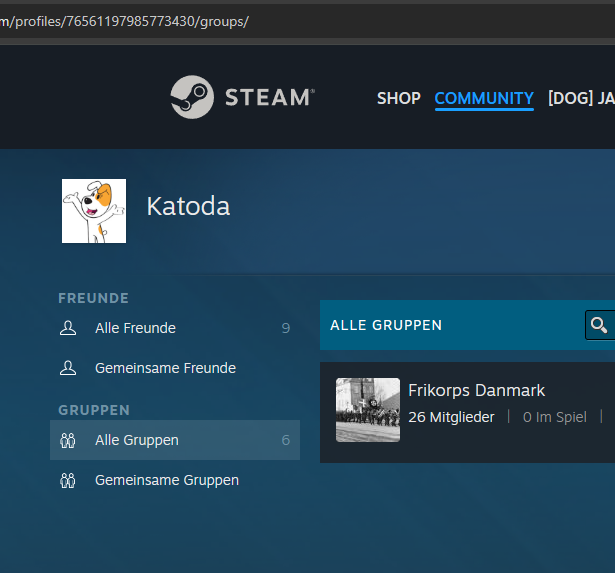The image size is (615, 573).
Task: Click the 26 Mitglieder member count
Action: pos(451,417)
